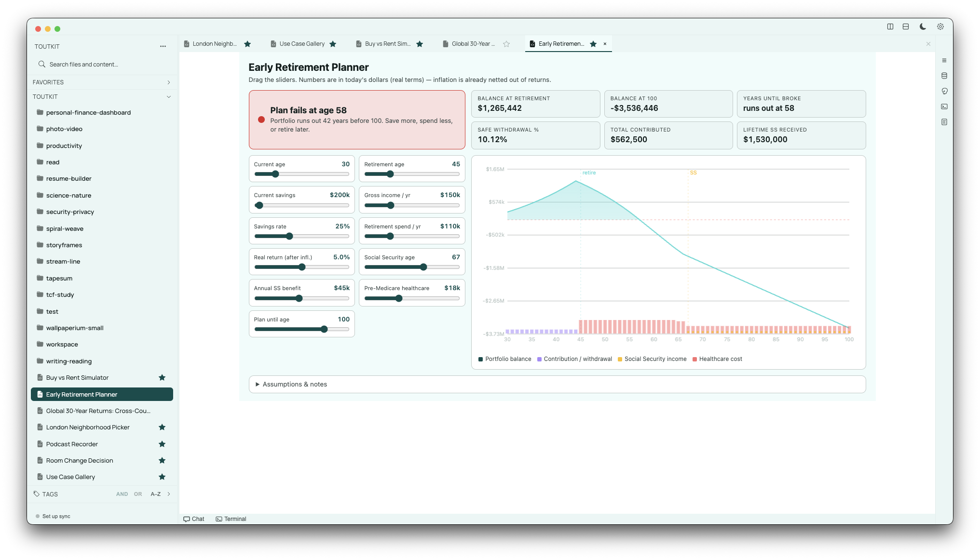Viewport: 980px width, 560px height.
Task: Open Global 30-Year Returns file in sidebar
Action: (102, 411)
